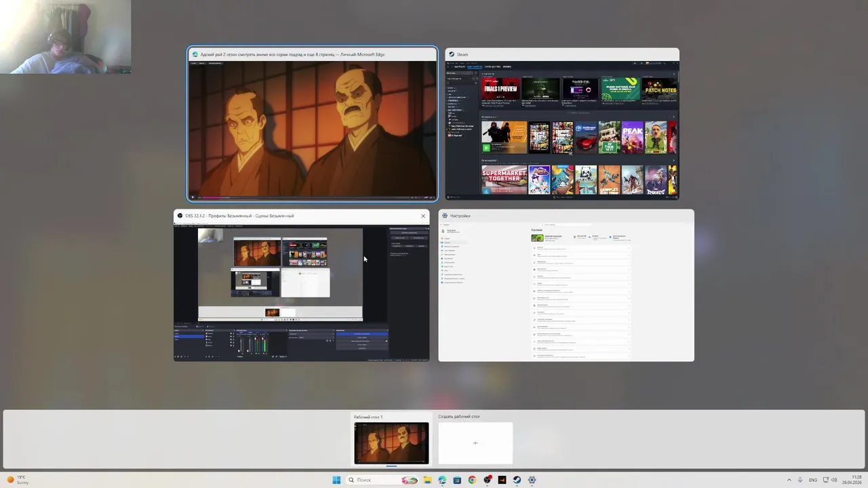Click the Steam logo in the Steam window header

452,54
